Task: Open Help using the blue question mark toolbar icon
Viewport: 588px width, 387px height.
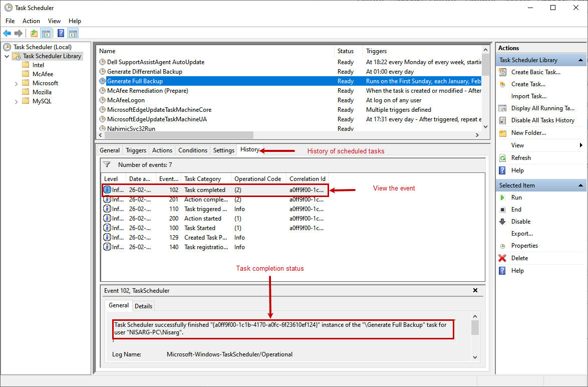Action: tap(61, 33)
